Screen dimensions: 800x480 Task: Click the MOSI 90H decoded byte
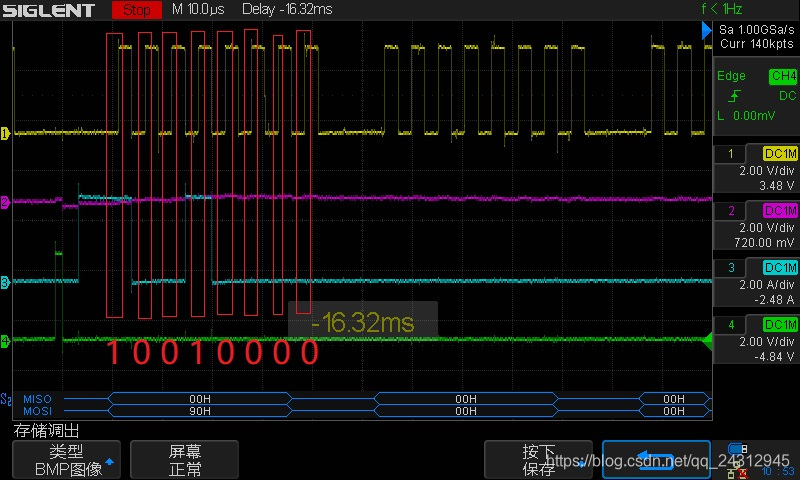pyautogui.click(x=200, y=411)
